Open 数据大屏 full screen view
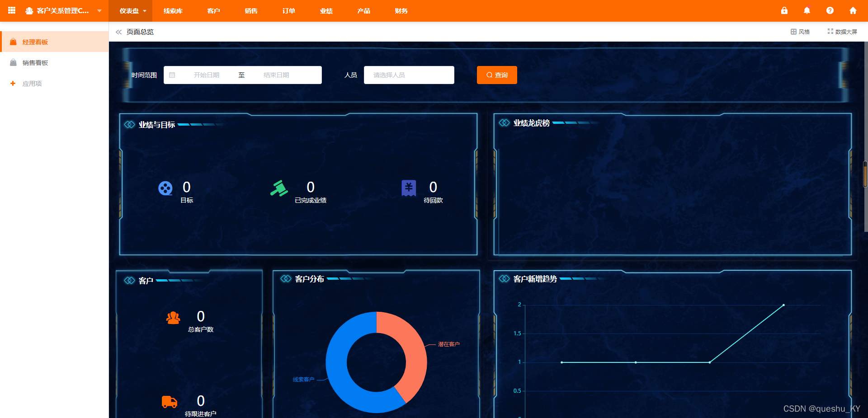This screenshot has height=418, width=868. tap(842, 32)
